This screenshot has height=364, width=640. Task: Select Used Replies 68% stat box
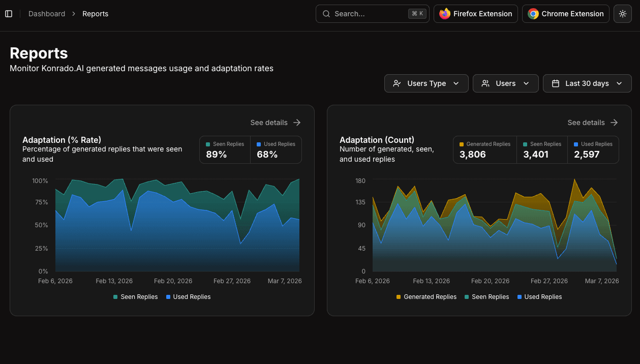click(276, 149)
